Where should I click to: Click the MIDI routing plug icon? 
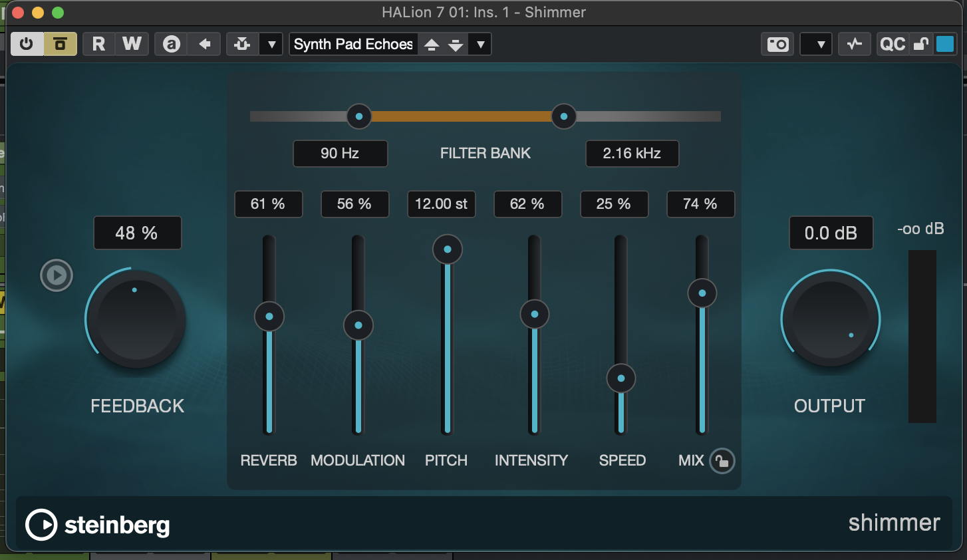point(242,45)
